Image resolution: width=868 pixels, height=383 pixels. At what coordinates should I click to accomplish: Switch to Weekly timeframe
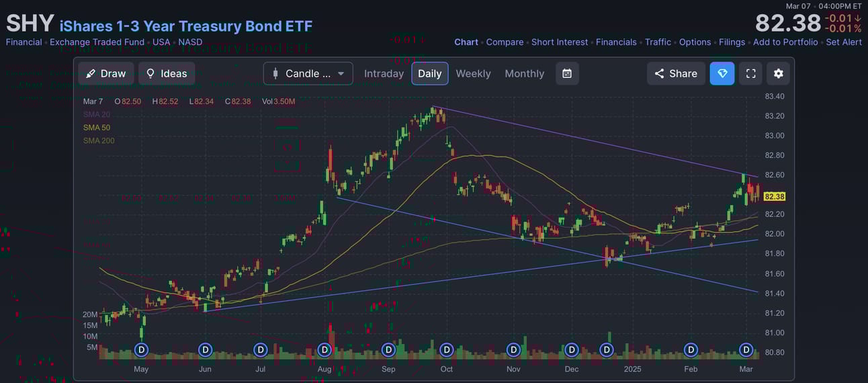(x=473, y=73)
